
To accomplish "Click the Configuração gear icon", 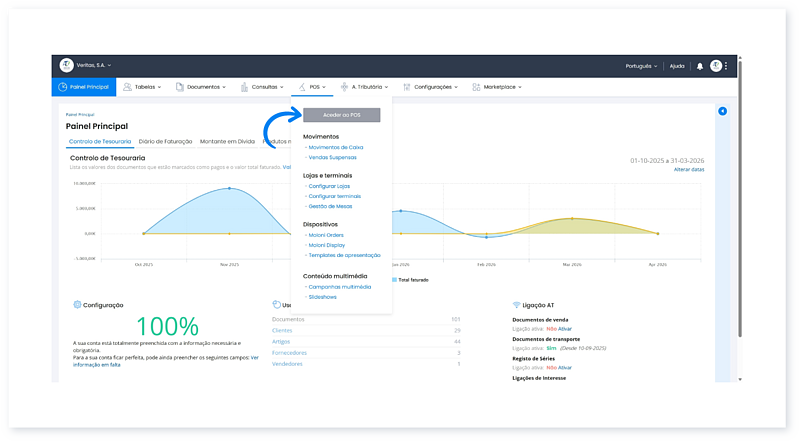I will click(77, 304).
